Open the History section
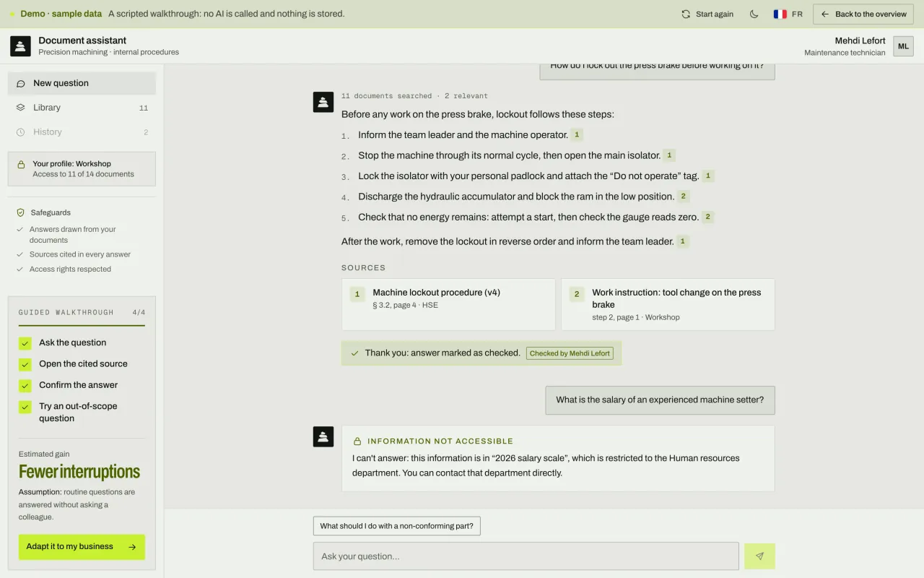Image resolution: width=924 pixels, height=578 pixels. pyautogui.click(x=82, y=132)
